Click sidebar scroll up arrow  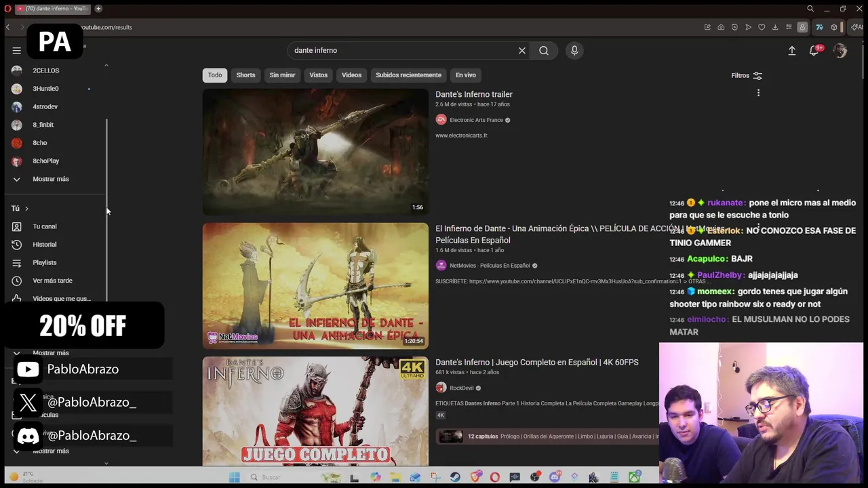pos(106,65)
